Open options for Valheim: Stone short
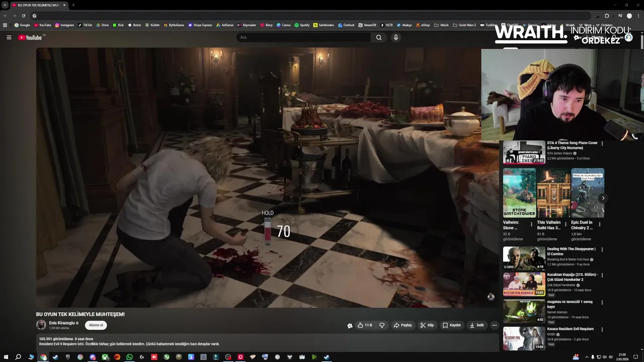The width and height of the screenshot is (644, 362). [x=532, y=224]
